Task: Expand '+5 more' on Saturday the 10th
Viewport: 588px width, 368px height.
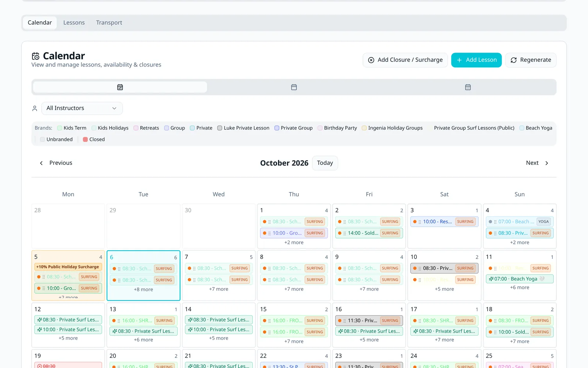Action: pyautogui.click(x=444, y=289)
